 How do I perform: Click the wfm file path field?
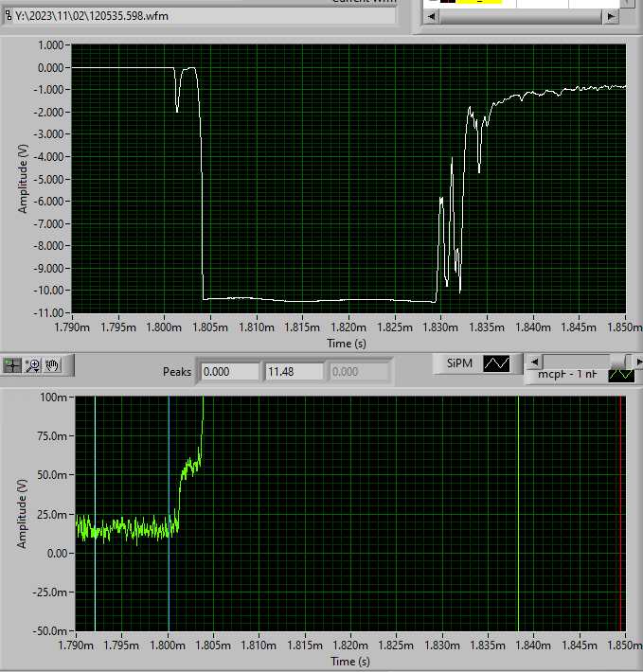[x=204, y=16]
